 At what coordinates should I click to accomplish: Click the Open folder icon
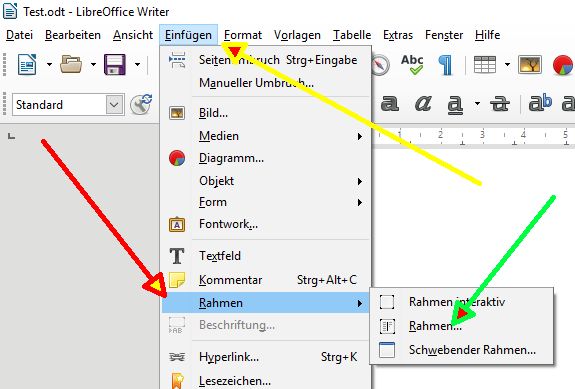[x=71, y=65]
